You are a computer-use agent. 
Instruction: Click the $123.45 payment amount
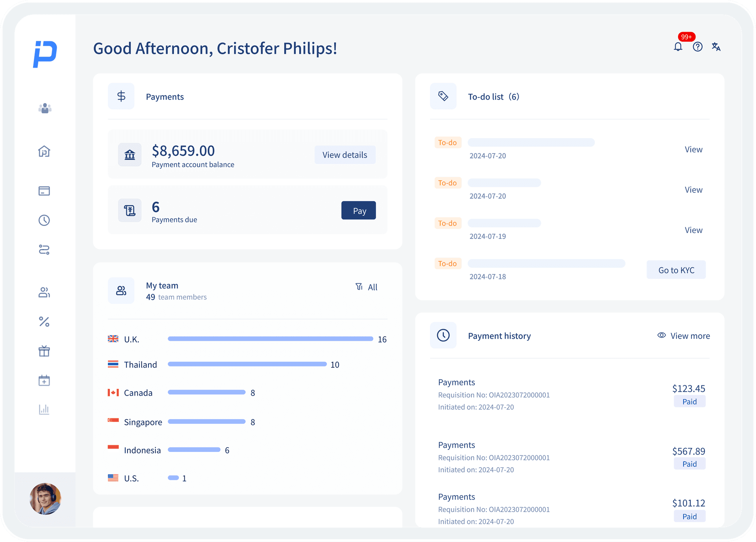pyautogui.click(x=689, y=389)
